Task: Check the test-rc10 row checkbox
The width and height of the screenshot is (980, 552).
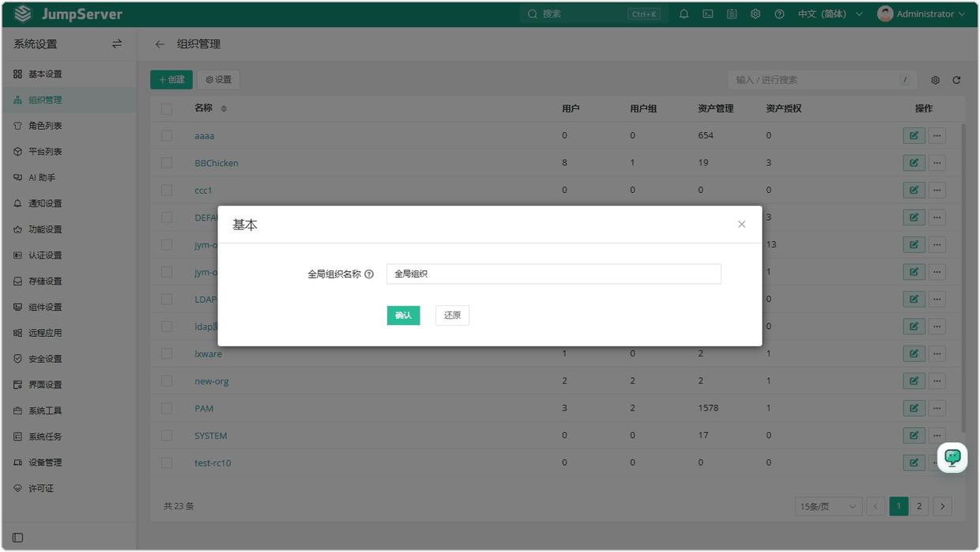Action: (167, 463)
